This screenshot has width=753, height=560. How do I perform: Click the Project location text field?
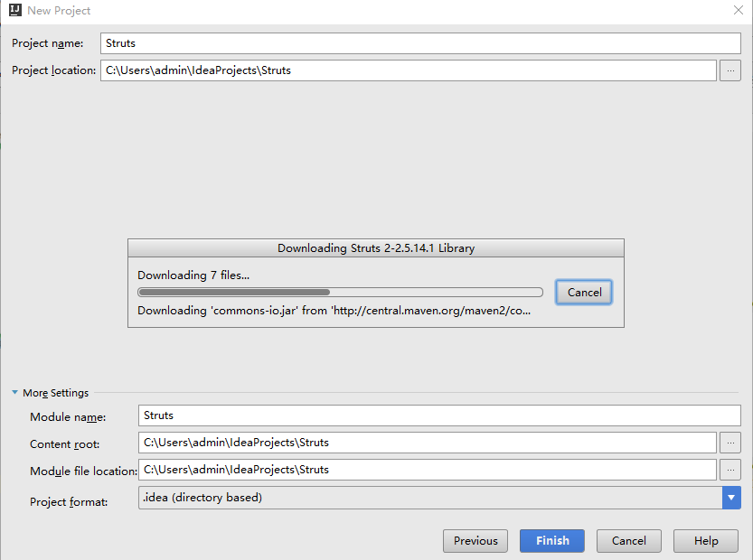click(x=409, y=70)
